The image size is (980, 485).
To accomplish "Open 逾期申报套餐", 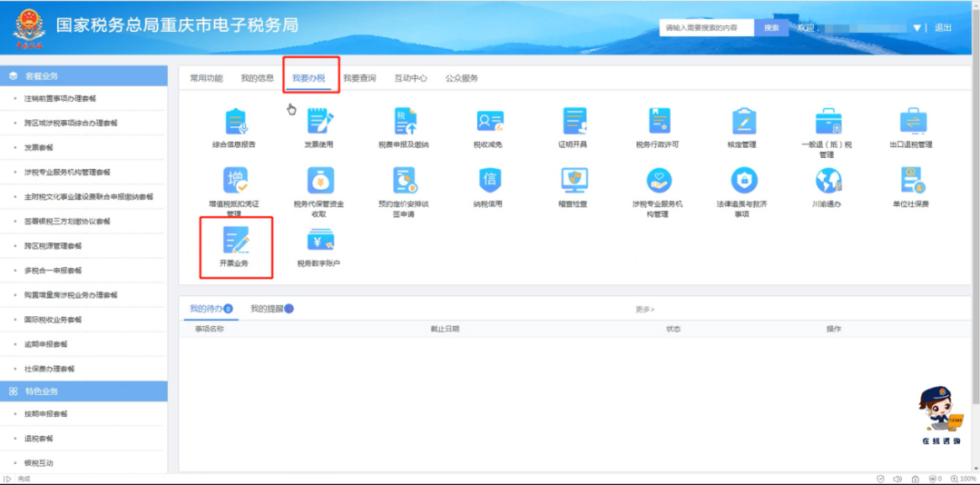I will point(45,344).
